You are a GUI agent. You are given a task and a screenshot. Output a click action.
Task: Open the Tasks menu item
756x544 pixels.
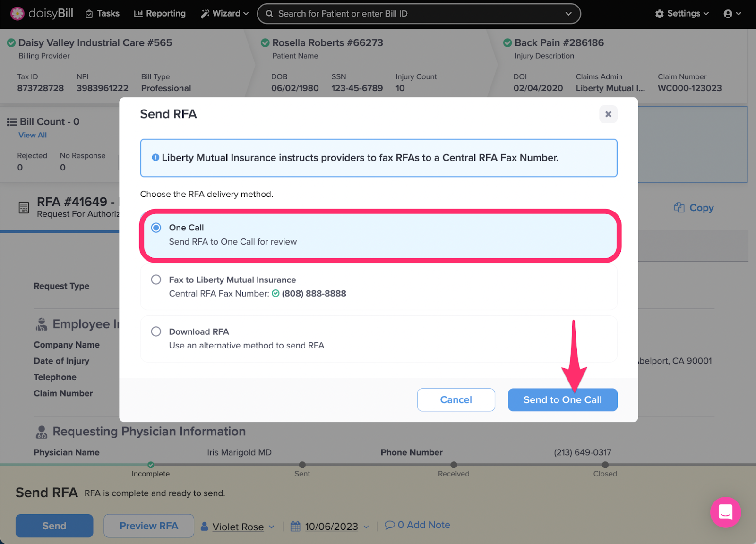(x=103, y=14)
